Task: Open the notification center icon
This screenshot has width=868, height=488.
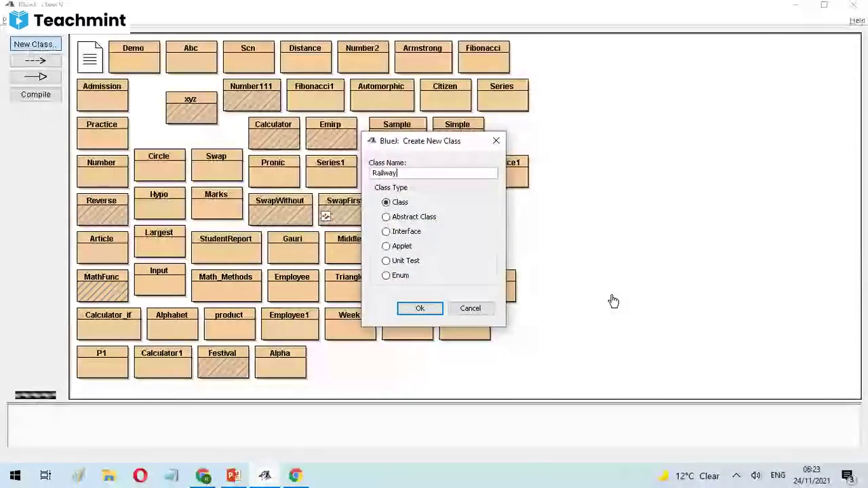Action: [x=847, y=476]
